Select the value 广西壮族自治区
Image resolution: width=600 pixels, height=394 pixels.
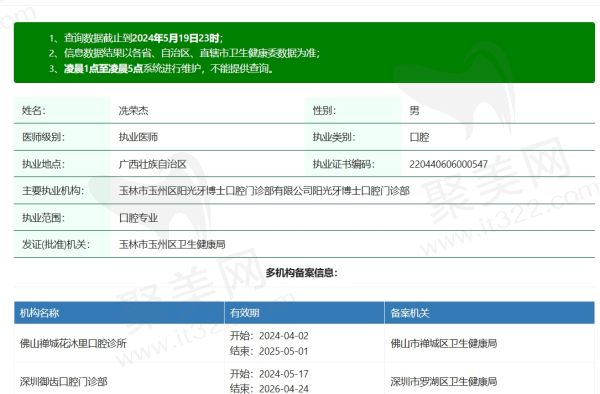(153, 164)
